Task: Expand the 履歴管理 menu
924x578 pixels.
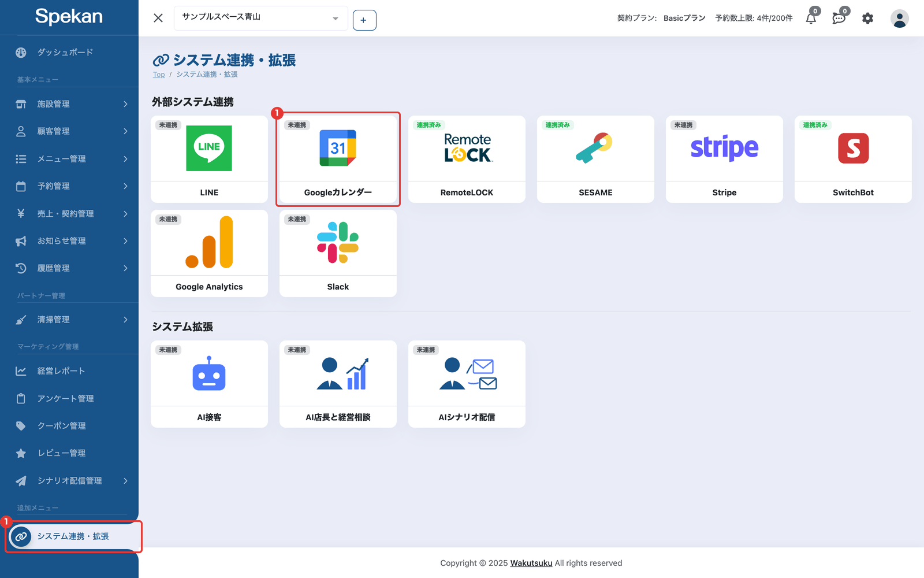Action: tap(69, 268)
